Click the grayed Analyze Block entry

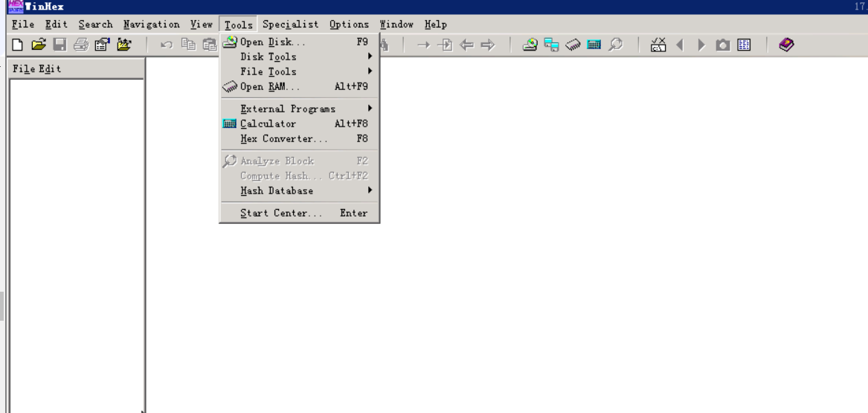tap(300, 161)
